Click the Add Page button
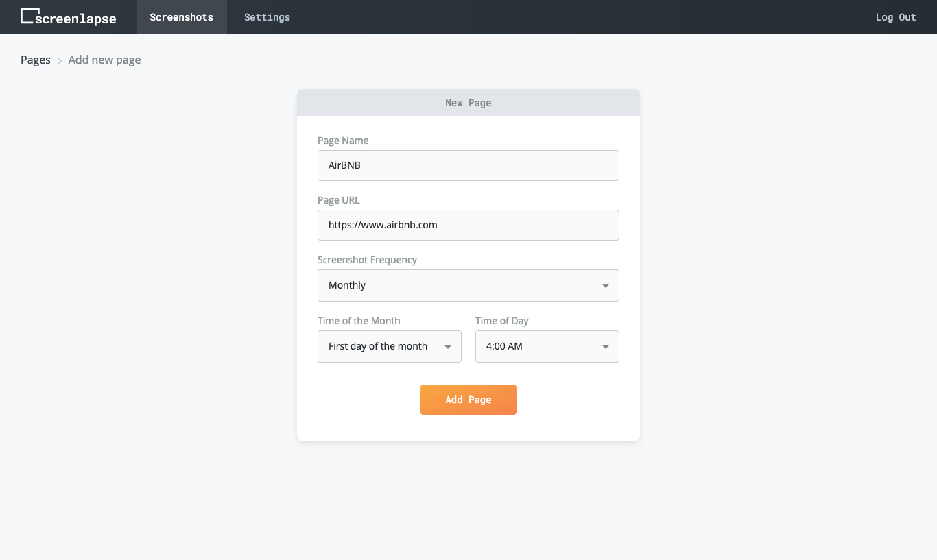This screenshot has width=937, height=560. 468,400
